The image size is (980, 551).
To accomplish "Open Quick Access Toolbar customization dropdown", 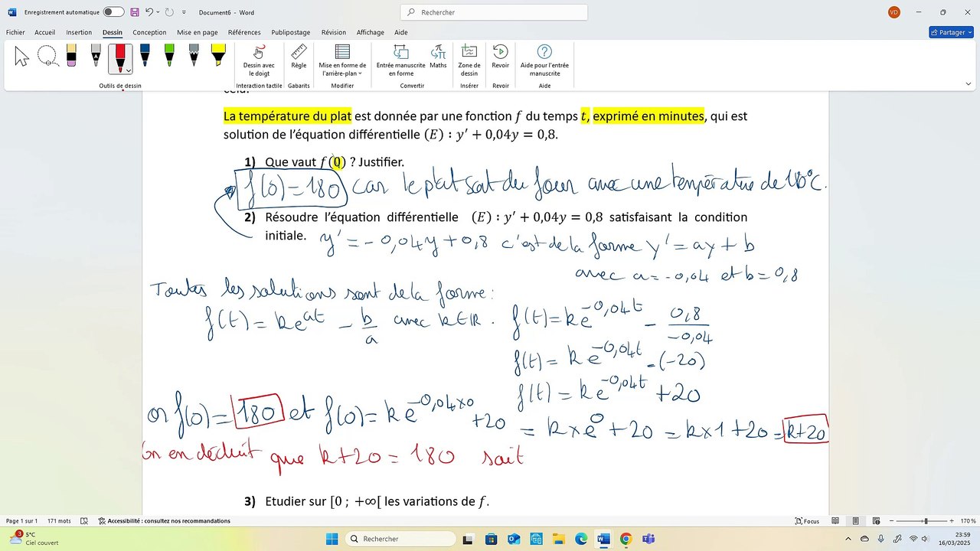I will (184, 12).
